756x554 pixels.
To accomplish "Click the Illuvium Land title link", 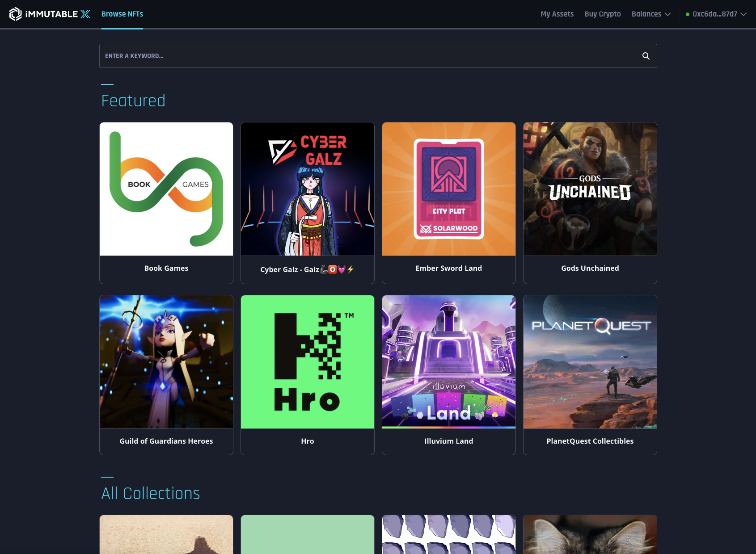I will tap(449, 441).
